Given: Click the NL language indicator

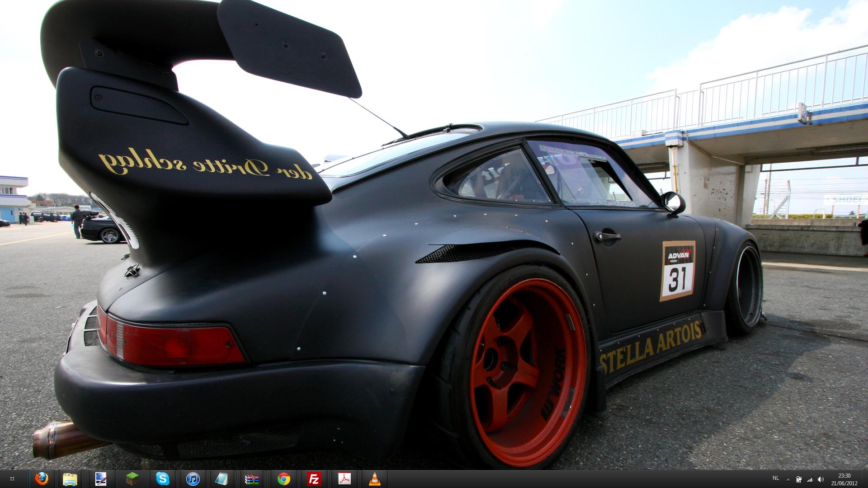Looking at the screenshot, I should 776,478.
